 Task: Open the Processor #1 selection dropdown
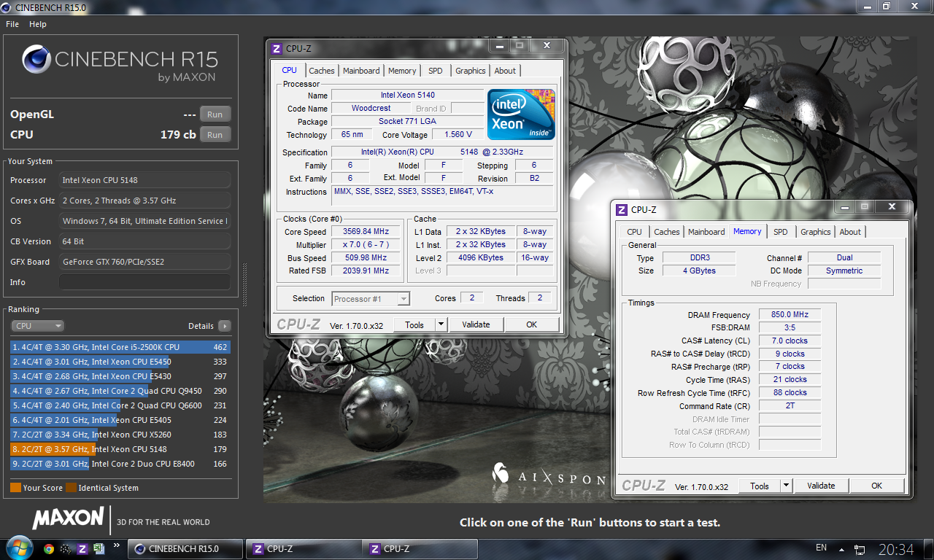click(x=371, y=298)
